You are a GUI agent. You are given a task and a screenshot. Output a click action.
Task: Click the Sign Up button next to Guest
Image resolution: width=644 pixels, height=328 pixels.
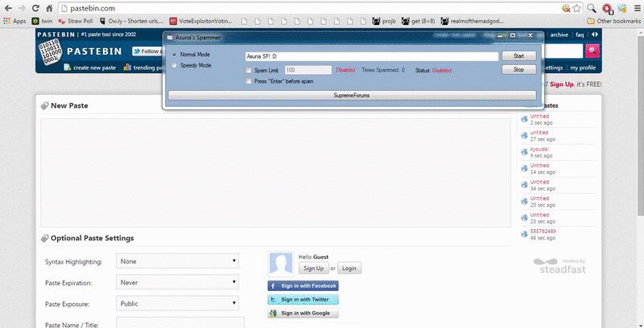pyautogui.click(x=313, y=269)
